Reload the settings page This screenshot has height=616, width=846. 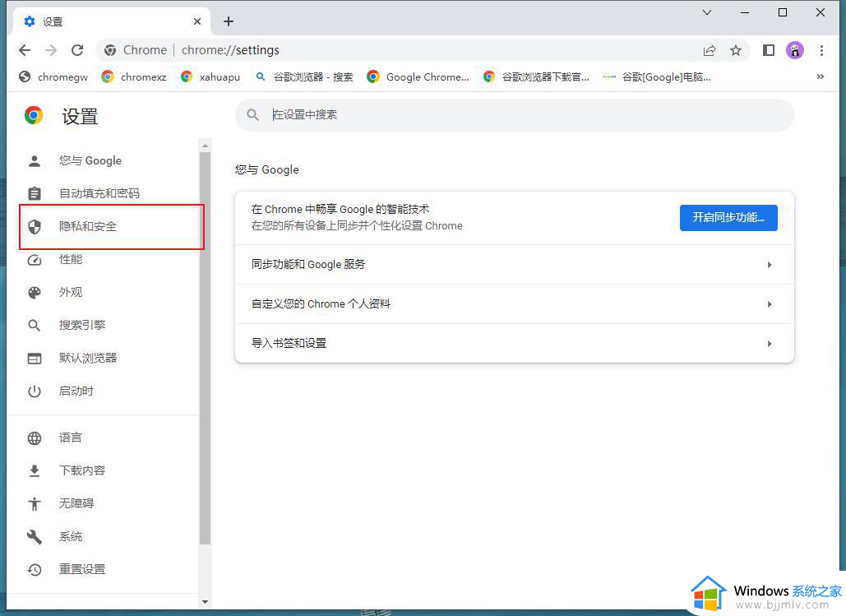[77, 50]
